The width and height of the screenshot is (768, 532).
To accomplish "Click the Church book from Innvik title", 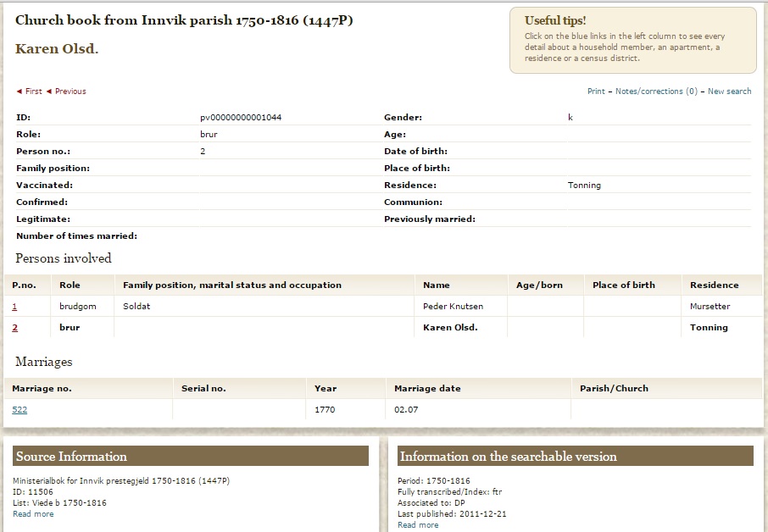I will (184, 20).
